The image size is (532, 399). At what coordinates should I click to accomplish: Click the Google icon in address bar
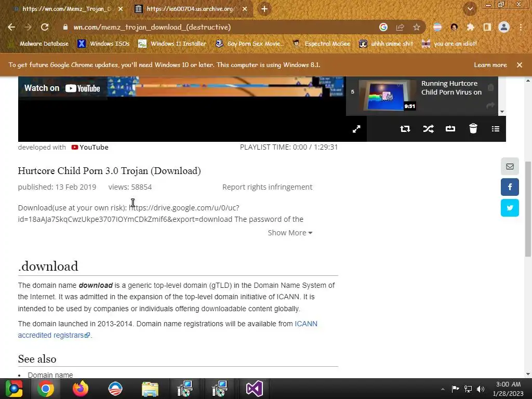click(x=383, y=27)
